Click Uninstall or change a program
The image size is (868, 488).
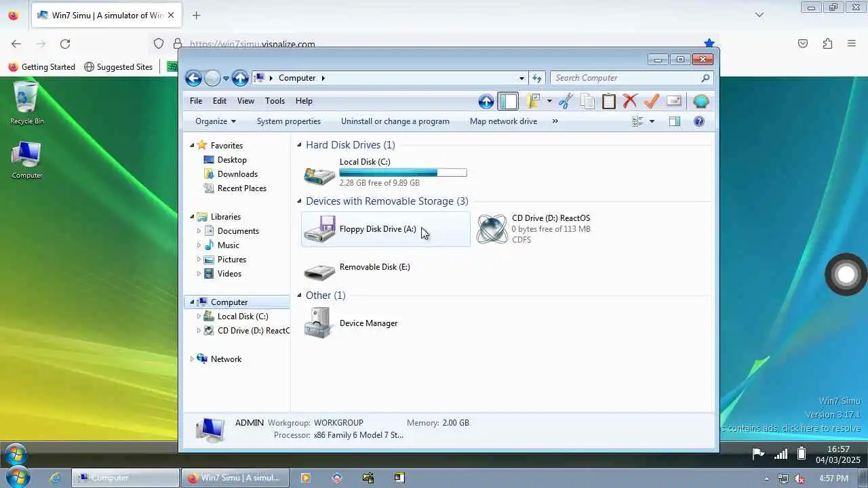(395, 121)
